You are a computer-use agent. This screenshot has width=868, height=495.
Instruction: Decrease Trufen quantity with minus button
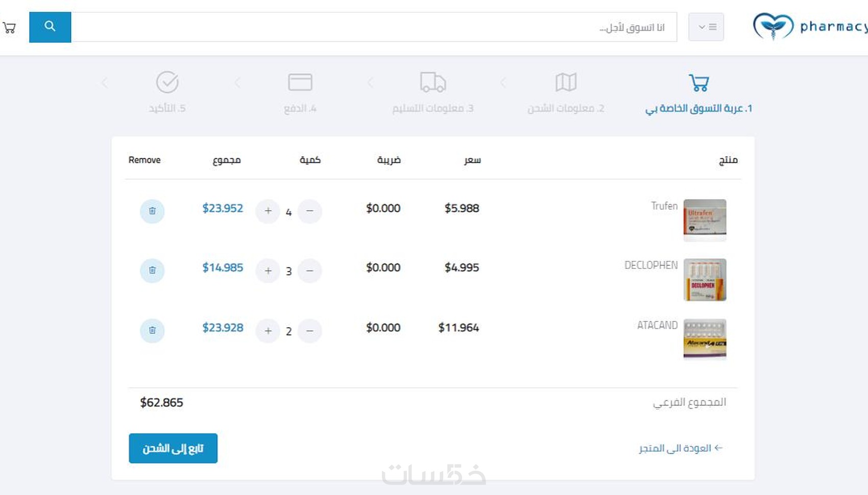click(x=309, y=211)
